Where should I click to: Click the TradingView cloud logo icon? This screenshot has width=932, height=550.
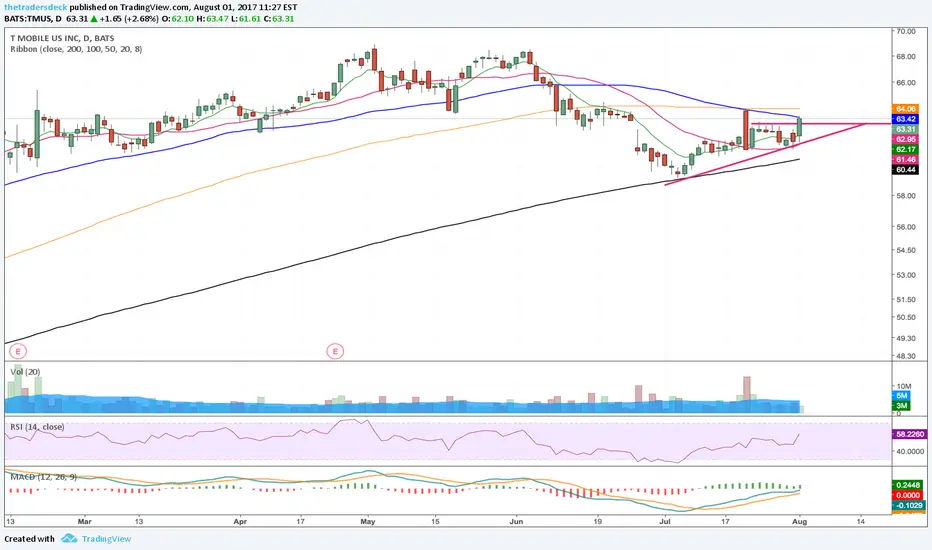point(69,539)
